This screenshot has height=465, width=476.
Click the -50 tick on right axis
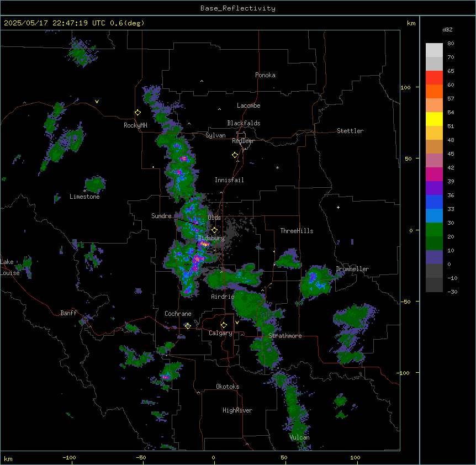click(405, 302)
